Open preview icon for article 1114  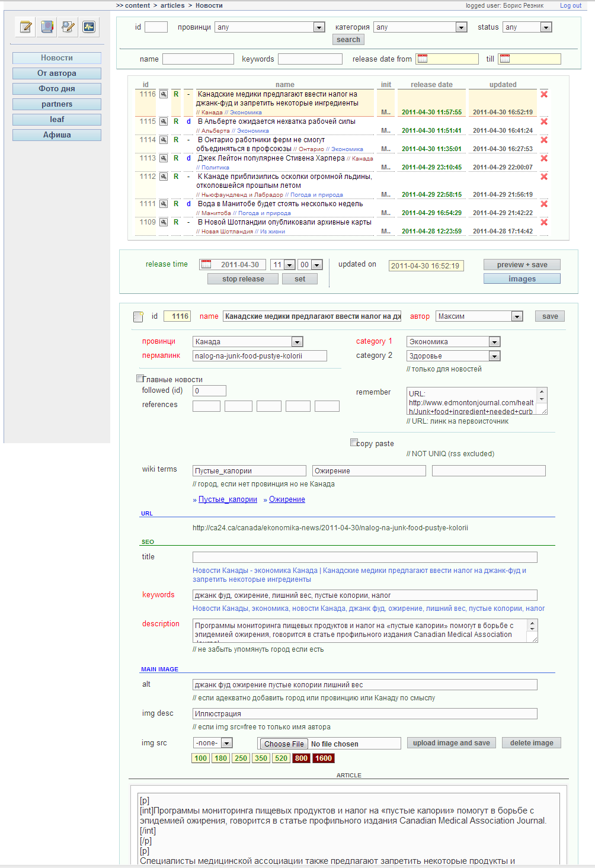pyautogui.click(x=164, y=140)
